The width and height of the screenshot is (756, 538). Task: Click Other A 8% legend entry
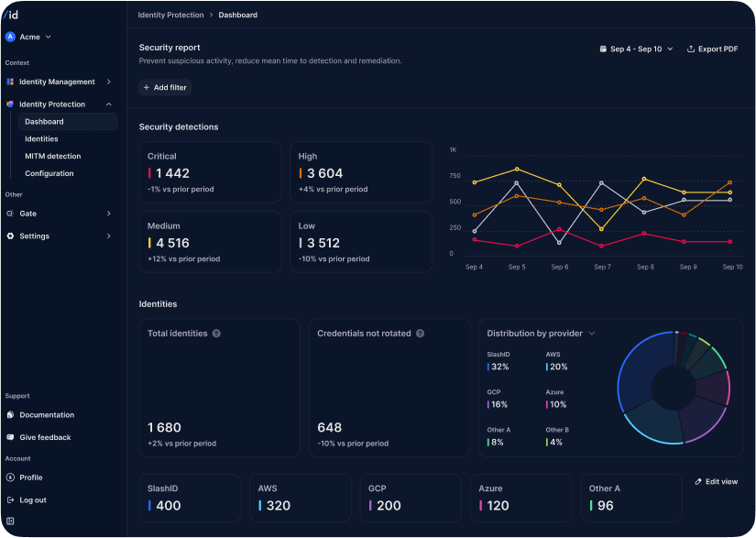[x=499, y=436]
